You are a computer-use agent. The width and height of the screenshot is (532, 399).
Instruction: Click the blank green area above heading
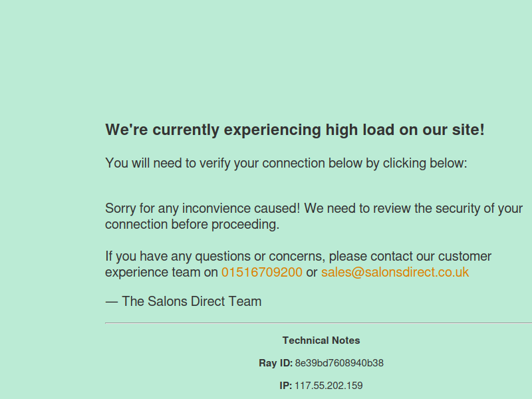click(266, 58)
